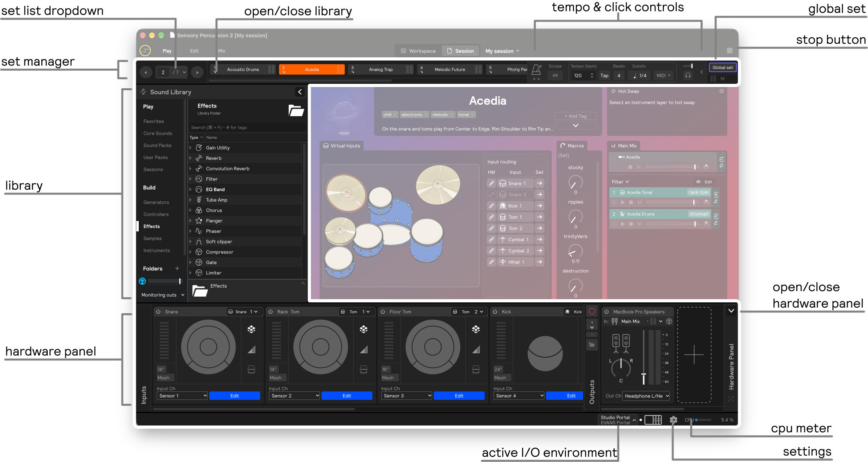Expand the Gain Utility row

pos(190,148)
